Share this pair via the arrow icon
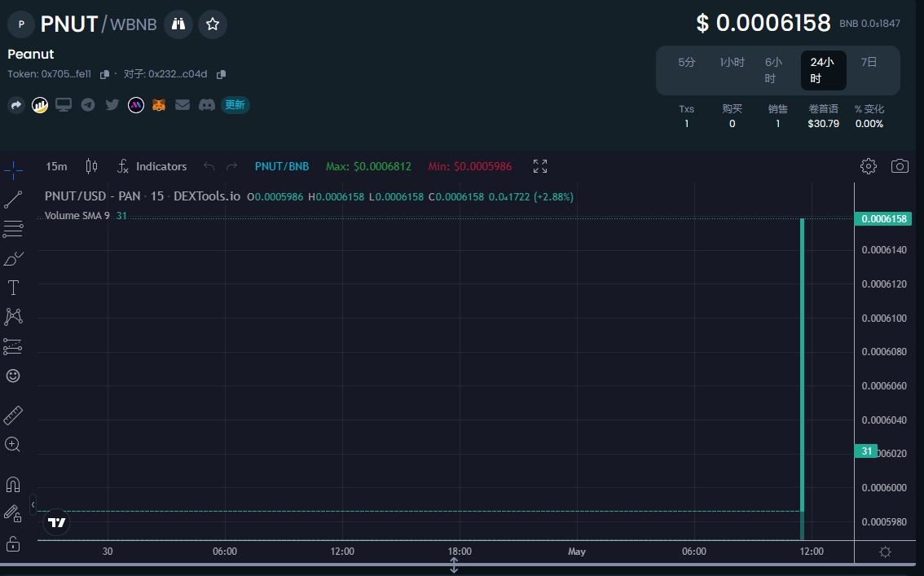This screenshot has height=576, width=924. [x=16, y=105]
